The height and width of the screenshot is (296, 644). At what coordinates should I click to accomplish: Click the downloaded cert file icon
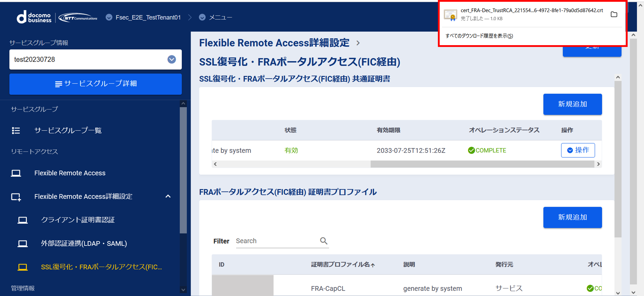[x=450, y=15]
